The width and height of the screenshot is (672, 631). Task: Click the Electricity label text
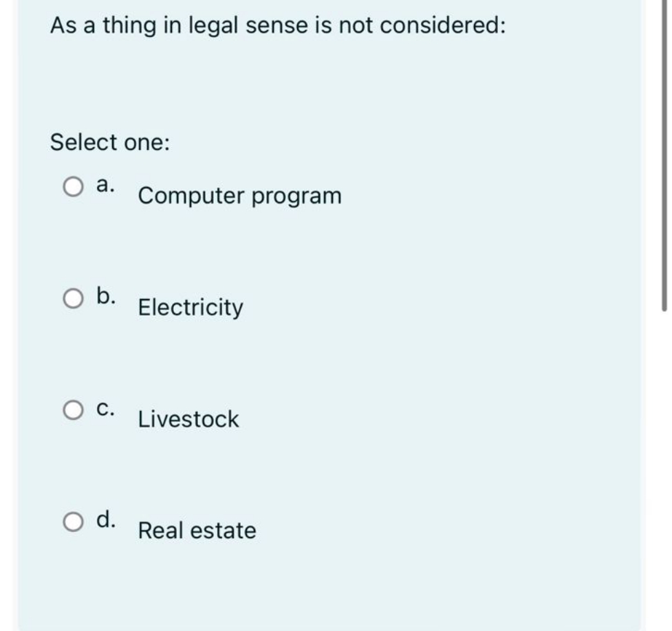(188, 308)
